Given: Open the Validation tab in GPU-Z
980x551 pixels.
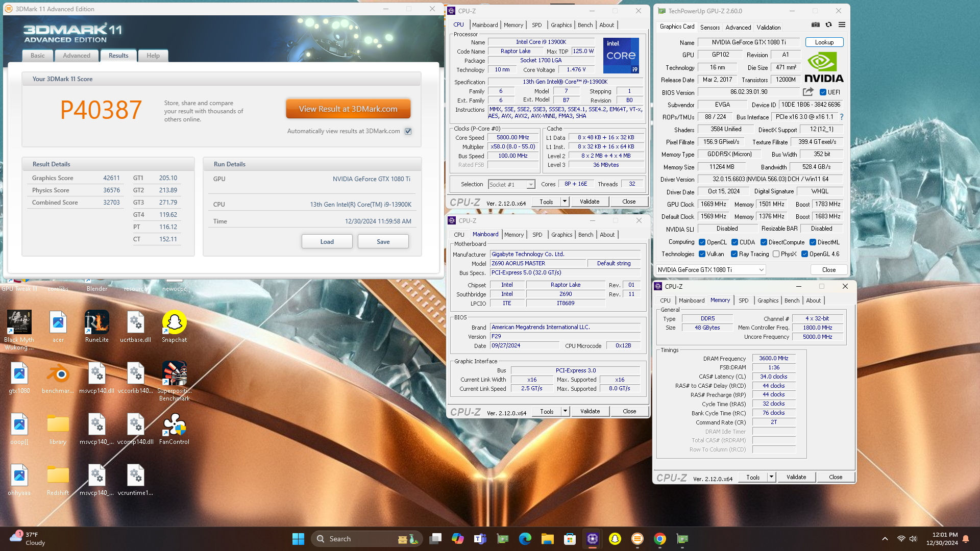Looking at the screenshot, I should click(x=769, y=28).
